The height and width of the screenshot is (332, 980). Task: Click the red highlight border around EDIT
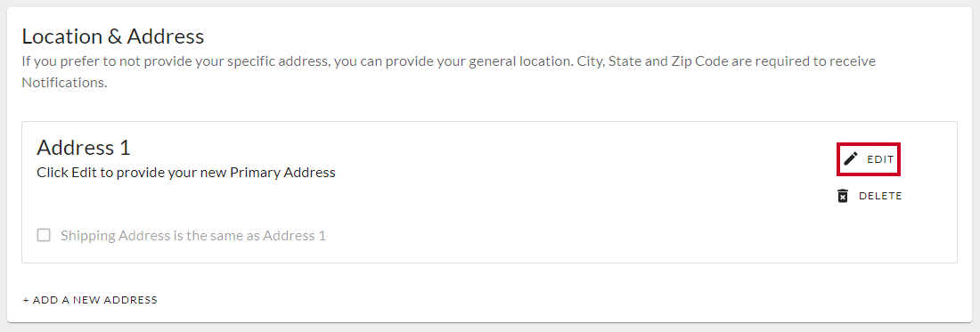[x=869, y=143]
